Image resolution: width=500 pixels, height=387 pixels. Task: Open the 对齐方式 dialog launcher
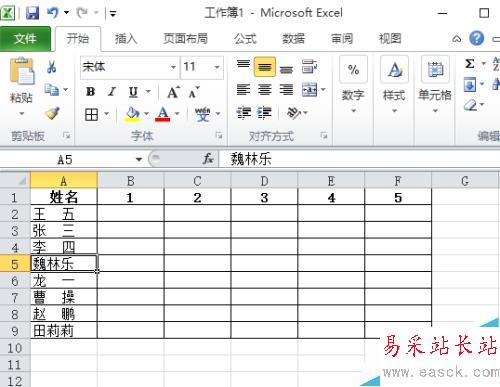[324, 135]
